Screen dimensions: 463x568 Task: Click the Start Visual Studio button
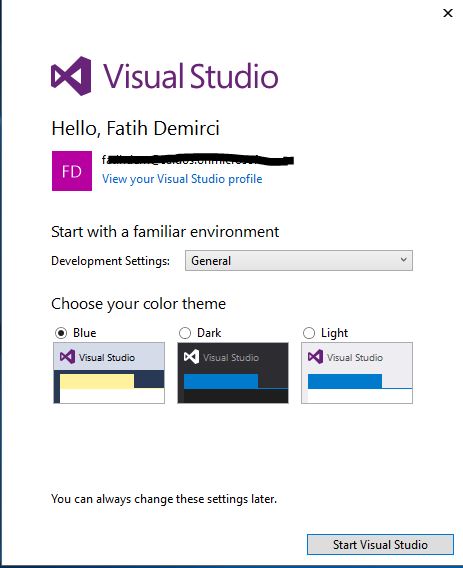pyautogui.click(x=380, y=544)
